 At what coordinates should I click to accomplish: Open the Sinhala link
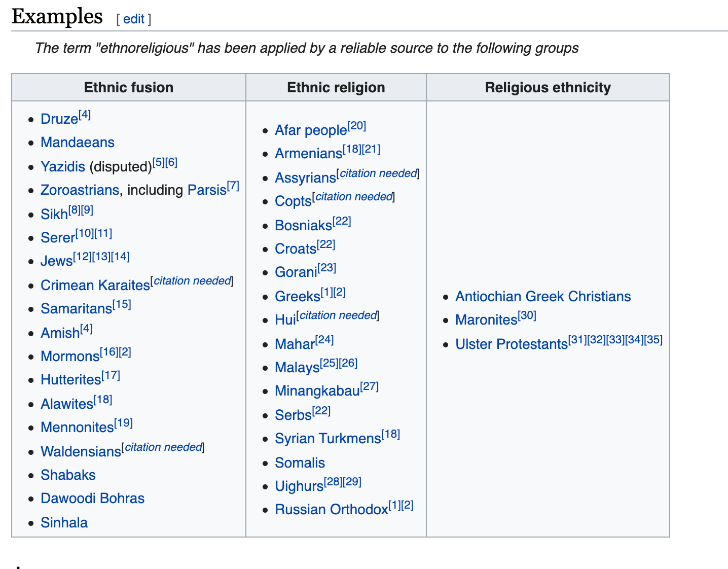(64, 522)
